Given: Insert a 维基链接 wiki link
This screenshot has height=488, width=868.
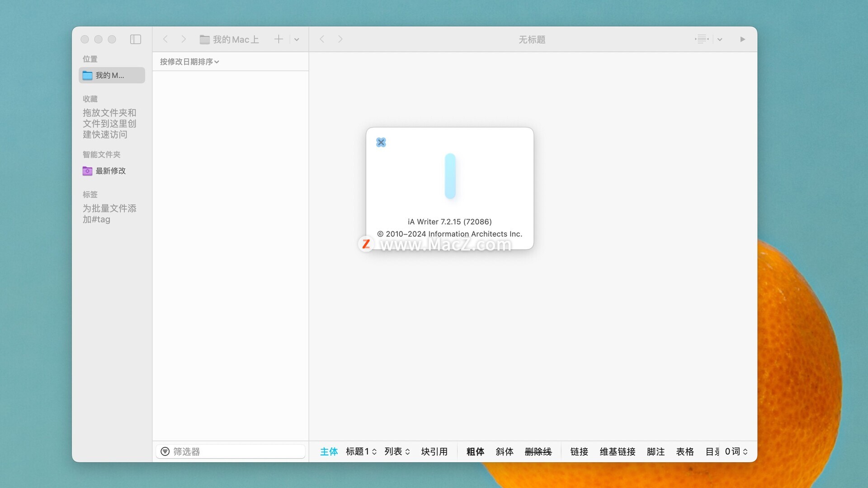Looking at the screenshot, I should [x=618, y=451].
